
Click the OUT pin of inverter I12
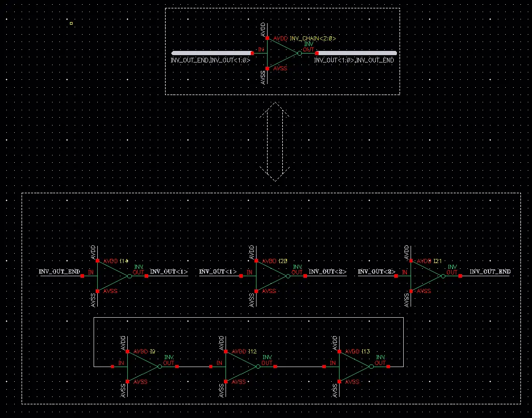click(x=275, y=367)
